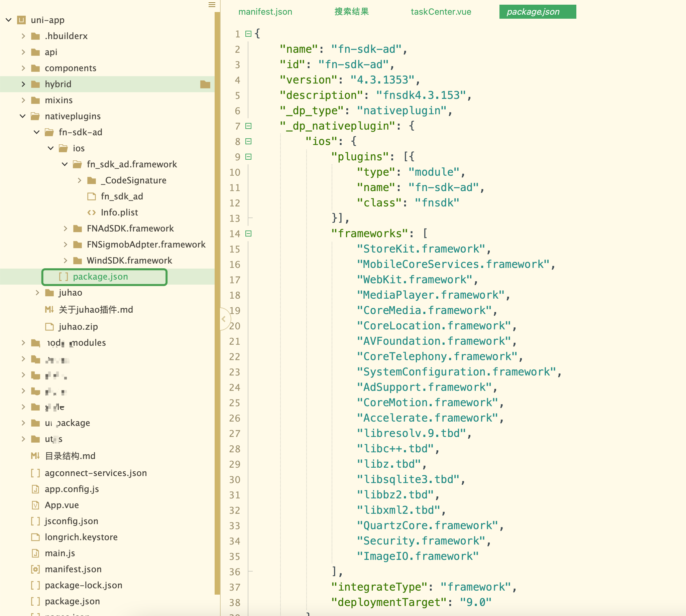Click the uni-app project root icon
Screen dimensions: 686x616
pos(21,20)
